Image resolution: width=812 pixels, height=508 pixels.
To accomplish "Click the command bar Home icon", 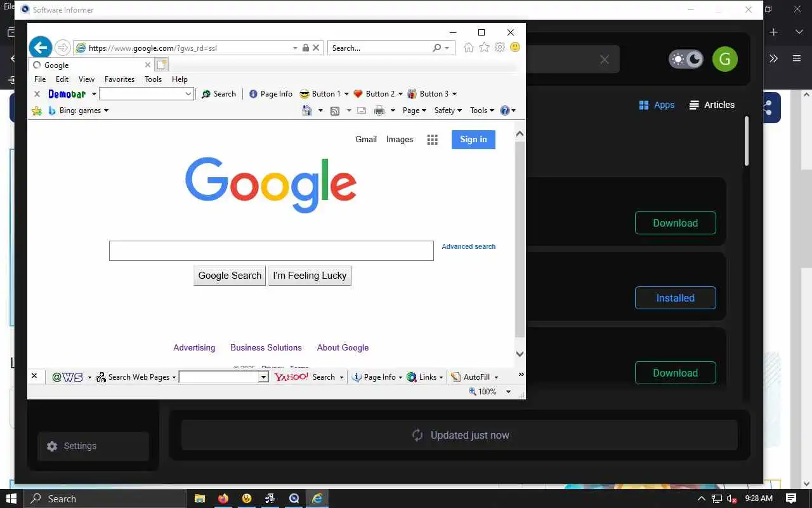I will [307, 110].
